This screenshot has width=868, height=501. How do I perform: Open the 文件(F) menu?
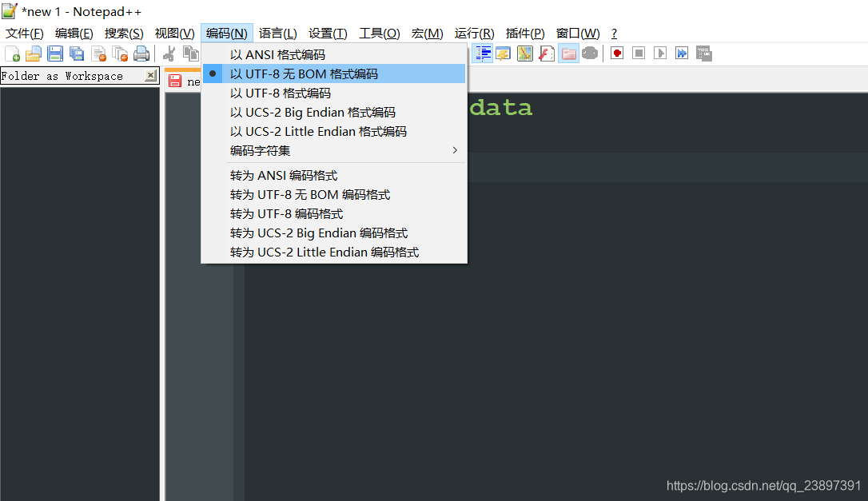(x=24, y=34)
